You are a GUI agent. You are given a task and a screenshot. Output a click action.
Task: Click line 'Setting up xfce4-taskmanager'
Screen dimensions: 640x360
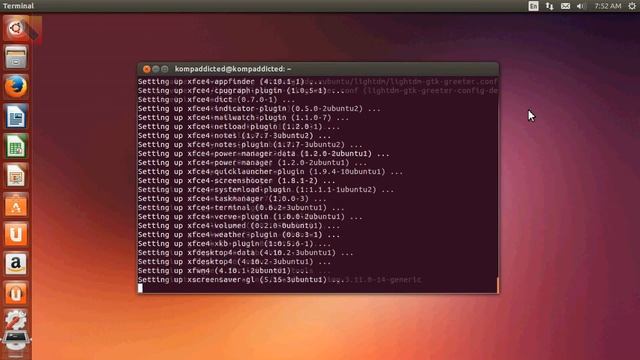pyautogui.click(x=232, y=198)
